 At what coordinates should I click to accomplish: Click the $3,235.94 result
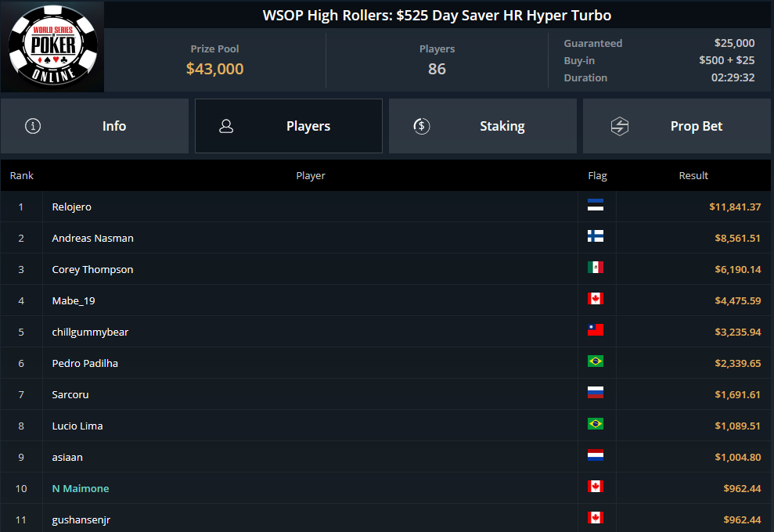coord(737,332)
